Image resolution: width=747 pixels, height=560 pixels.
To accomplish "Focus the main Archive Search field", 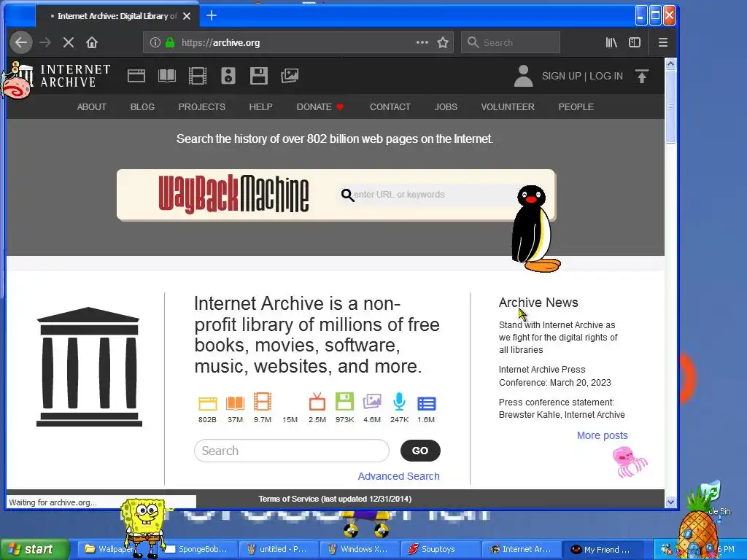I will [x=292, y=451].
